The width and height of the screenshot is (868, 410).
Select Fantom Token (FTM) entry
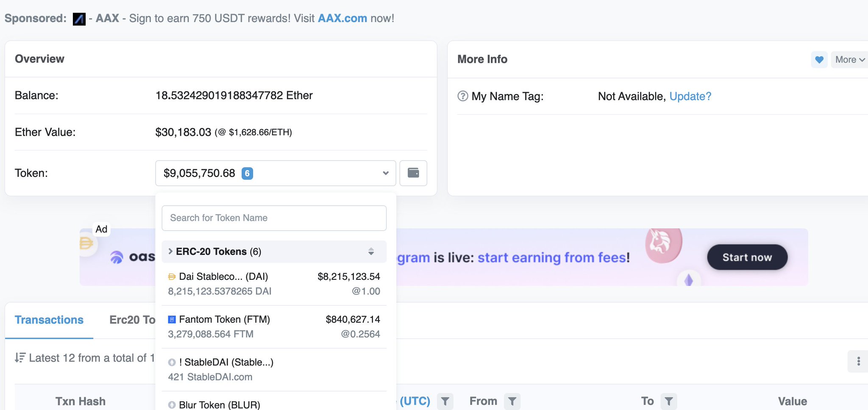tap(274, 326)
